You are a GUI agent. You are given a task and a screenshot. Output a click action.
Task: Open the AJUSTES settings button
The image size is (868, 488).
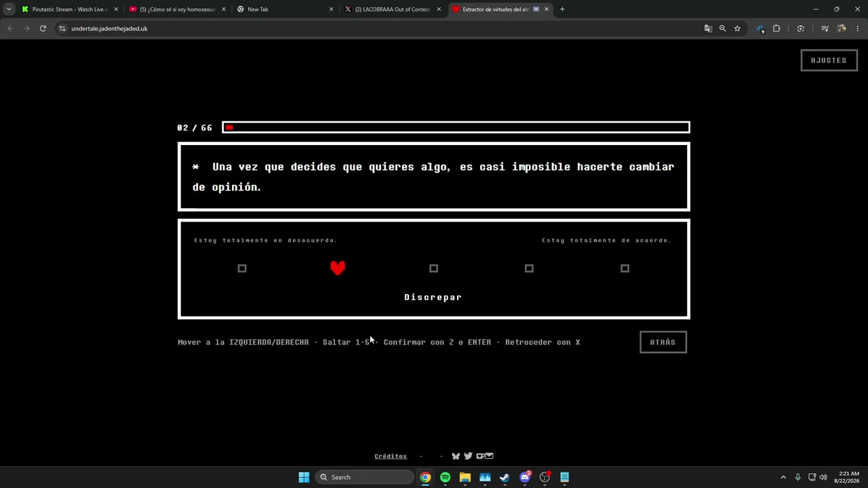[829, 60]
